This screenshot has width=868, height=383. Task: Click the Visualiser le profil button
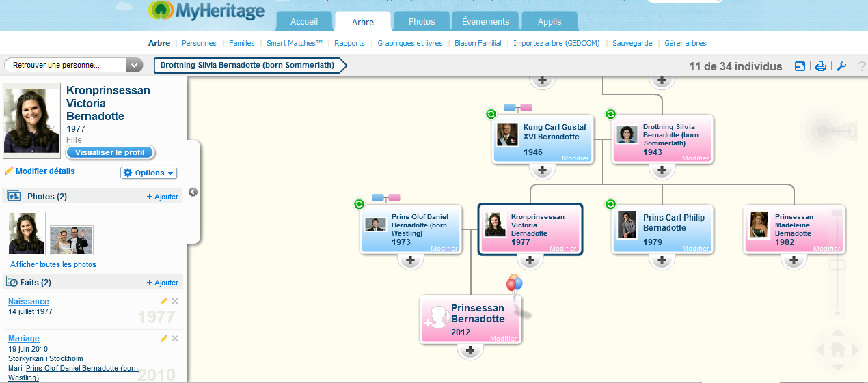click(109, 152)
